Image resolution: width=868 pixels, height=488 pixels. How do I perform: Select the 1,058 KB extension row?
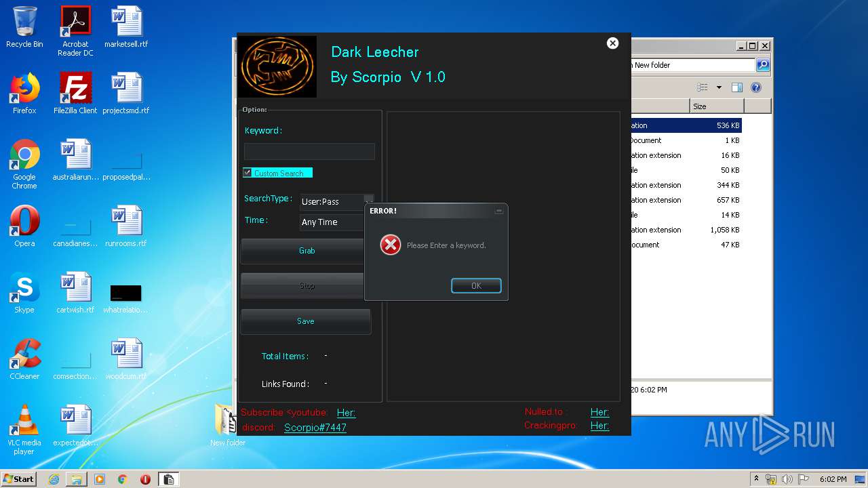click(686, 230)
